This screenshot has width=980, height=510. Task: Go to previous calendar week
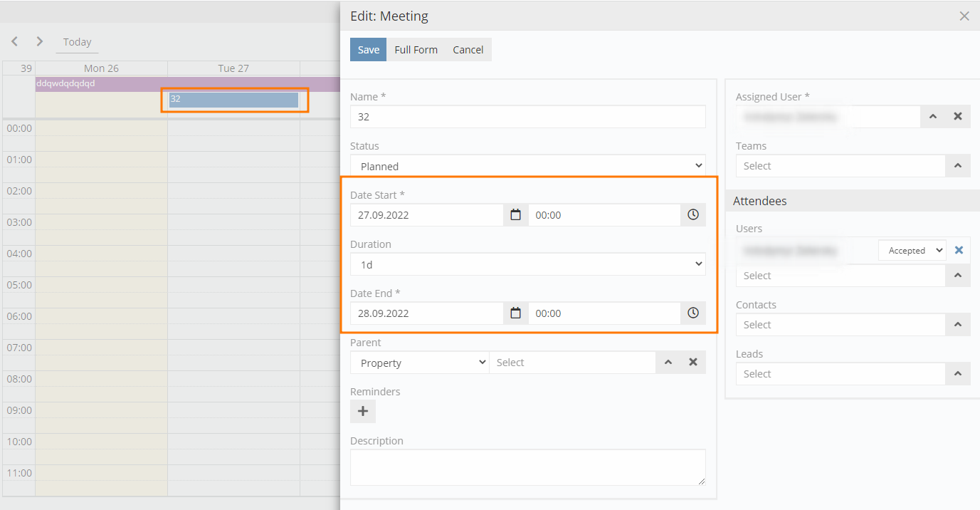pos(14,42)
